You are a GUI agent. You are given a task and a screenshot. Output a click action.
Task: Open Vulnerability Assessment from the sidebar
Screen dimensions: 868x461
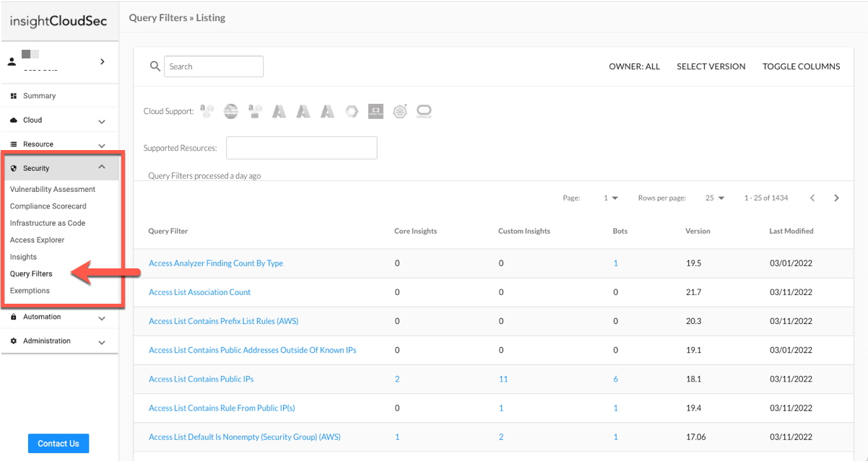(52, 189)
